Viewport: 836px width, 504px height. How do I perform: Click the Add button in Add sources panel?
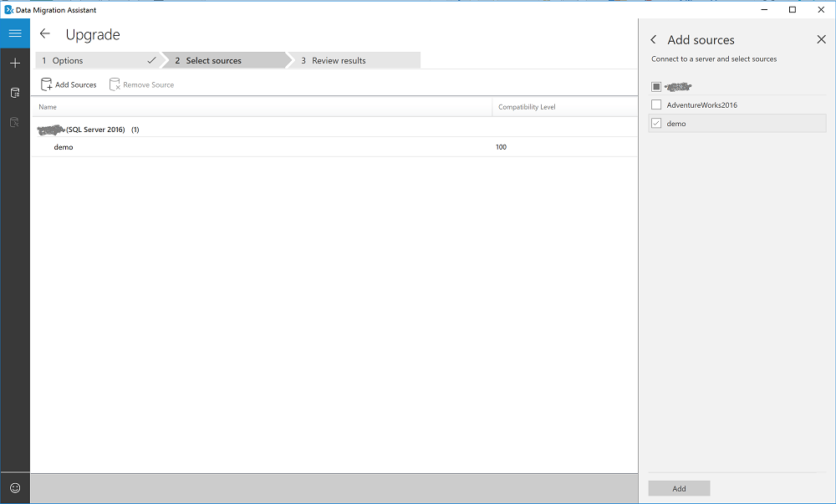679,488
